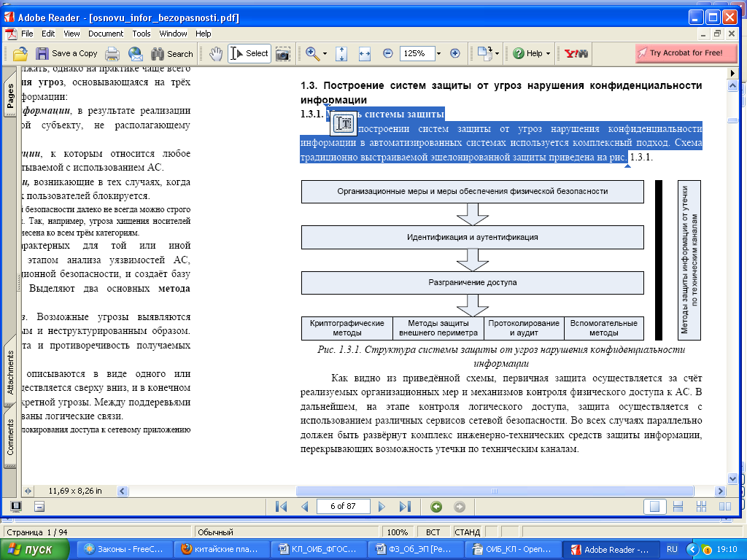Select Single Page layout

[654, 507]
